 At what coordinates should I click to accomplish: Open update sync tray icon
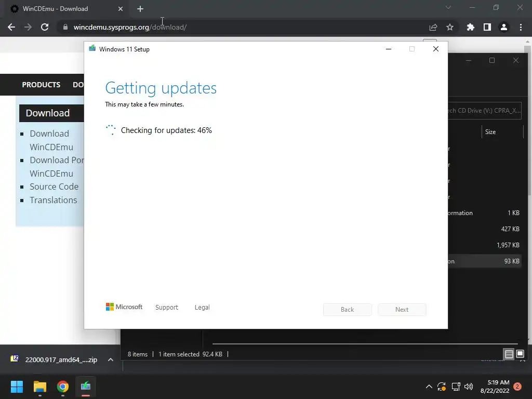coord(442,387)
